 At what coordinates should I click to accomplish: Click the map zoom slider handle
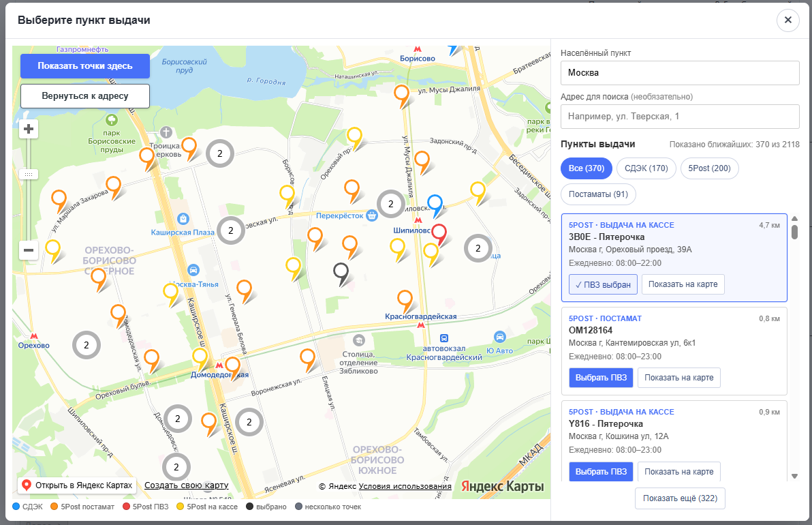point(29,175)
